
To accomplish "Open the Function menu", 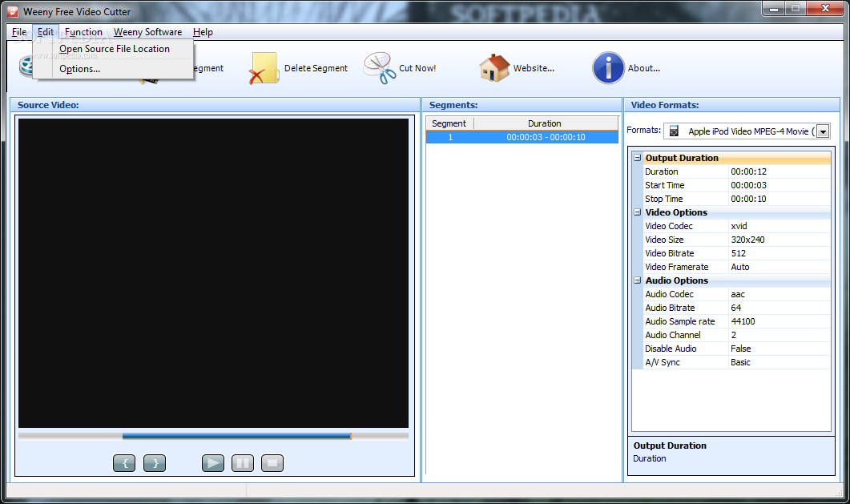I will click(83, 32).
